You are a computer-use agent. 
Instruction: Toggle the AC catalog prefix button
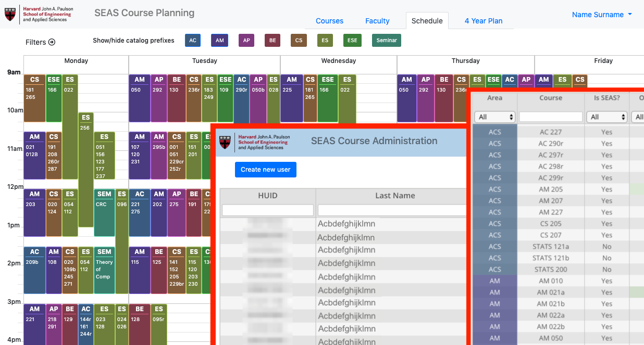(193, 40)
